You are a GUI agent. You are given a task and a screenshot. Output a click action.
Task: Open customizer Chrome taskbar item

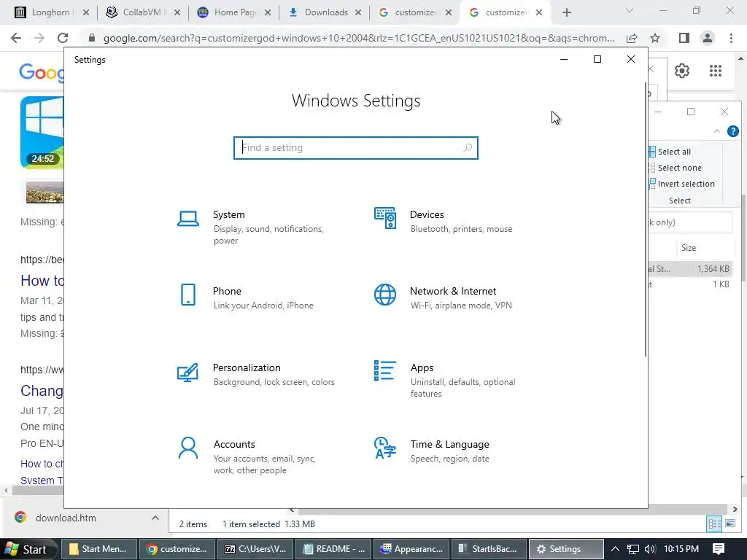pyautogui.click(x=177, y=549)
